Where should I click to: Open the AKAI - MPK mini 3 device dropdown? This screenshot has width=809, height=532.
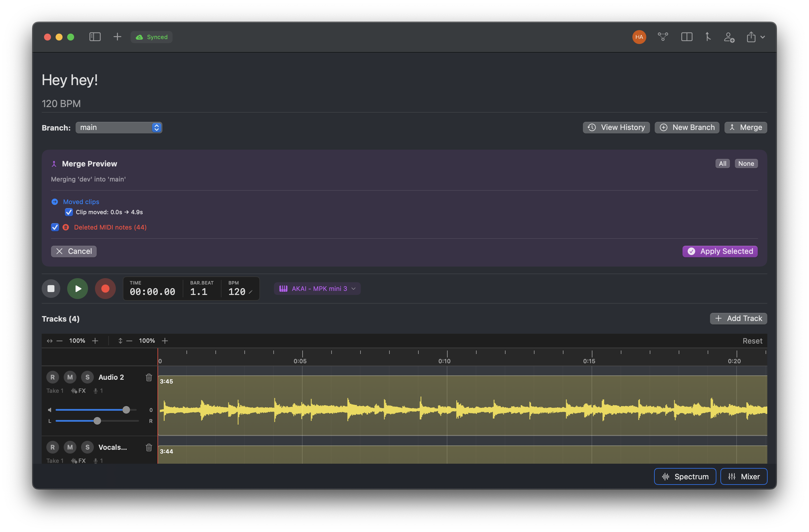pyautogui.click(x=317, y=288)
